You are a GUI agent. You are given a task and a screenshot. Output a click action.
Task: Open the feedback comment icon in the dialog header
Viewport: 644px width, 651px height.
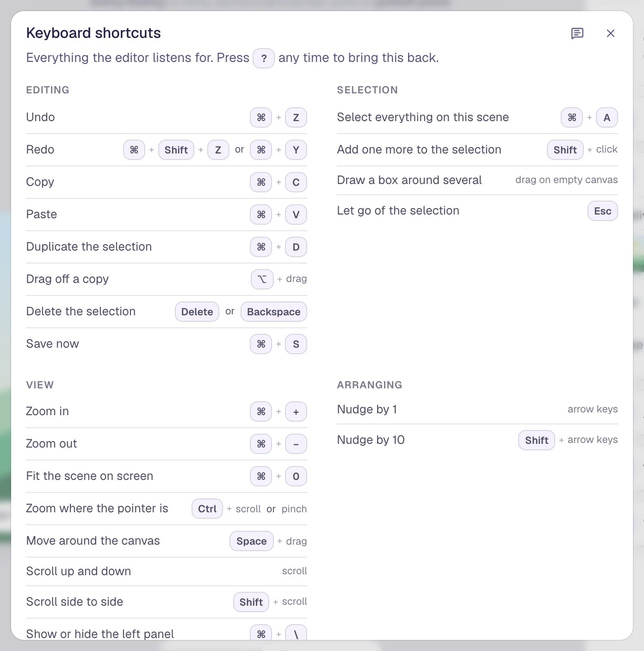(577, 33)
